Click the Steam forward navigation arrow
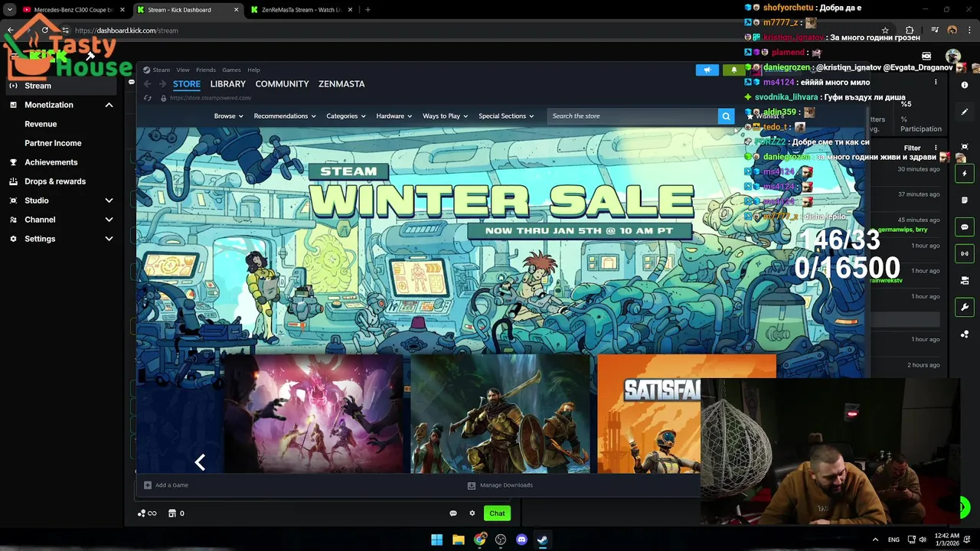This screenshot has width=980, height=551. 162,84
